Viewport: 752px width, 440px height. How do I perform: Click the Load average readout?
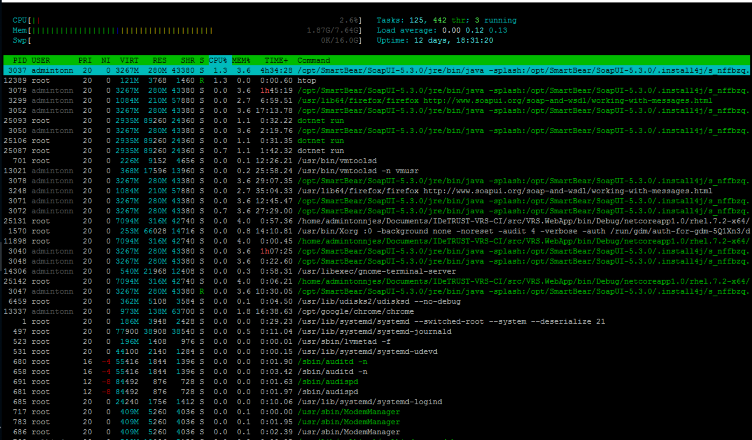pyautogui.click(x=442, y=30)
